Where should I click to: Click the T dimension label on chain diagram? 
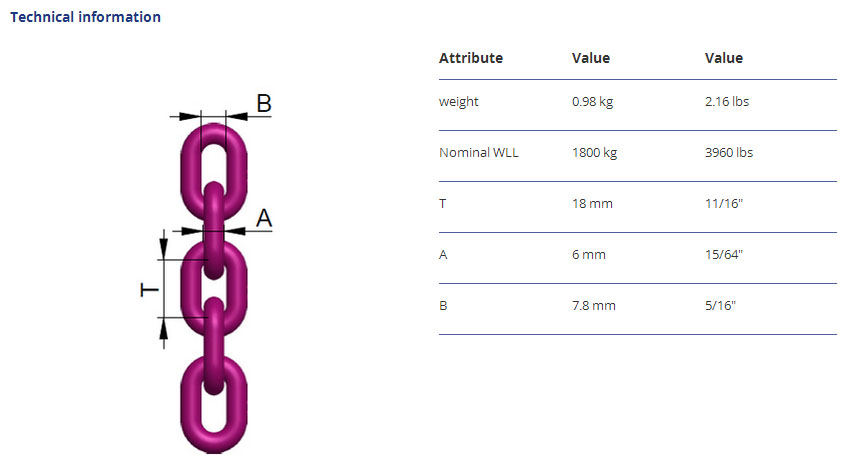pos(149,289)
